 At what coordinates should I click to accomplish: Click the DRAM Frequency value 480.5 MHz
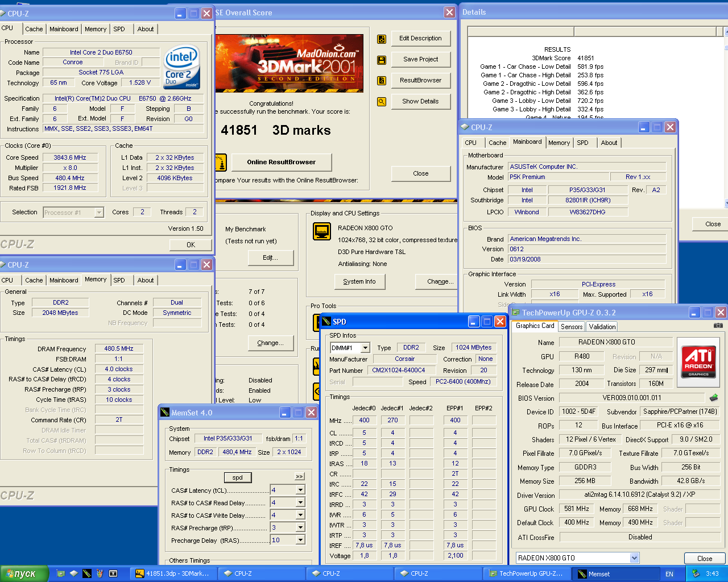click(x=119, y=349)
